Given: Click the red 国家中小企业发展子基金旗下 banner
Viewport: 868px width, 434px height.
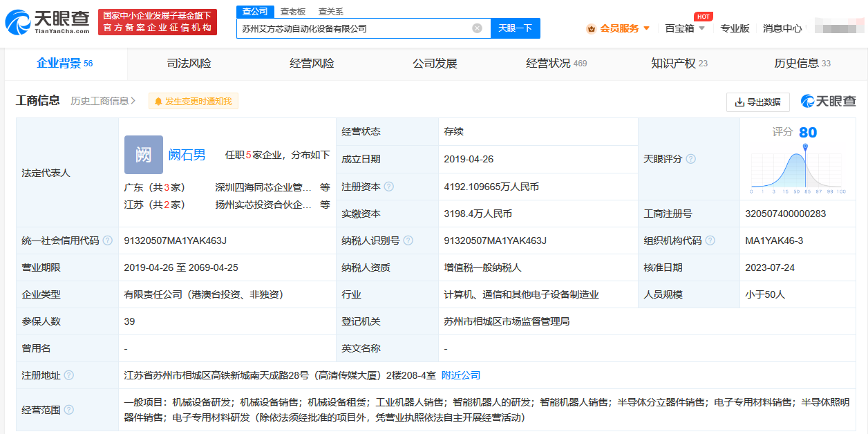Looking at the screenshot, I should [158, 22].
